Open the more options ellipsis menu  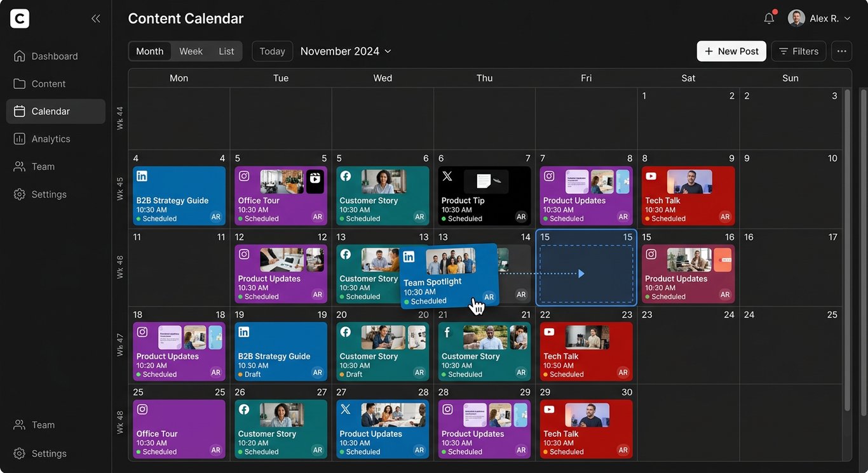pos(841,51)
